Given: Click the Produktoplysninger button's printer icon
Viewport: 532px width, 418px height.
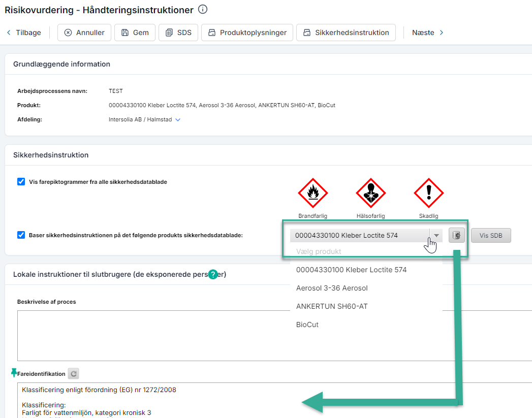Looking at the screenshot, I should (x=212, y=33).
